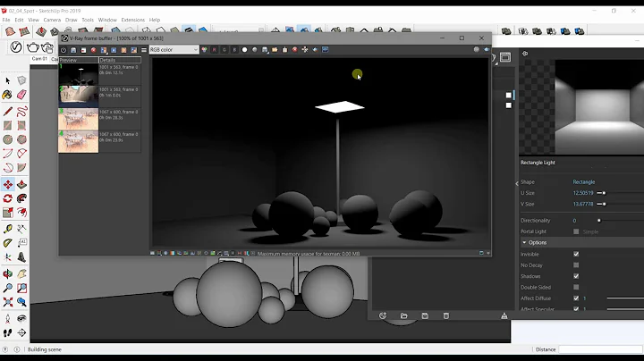The width and height of the screenshot is (644, 361).
Task: Sort history by Details column header
Action: click(x=120, y=60)
